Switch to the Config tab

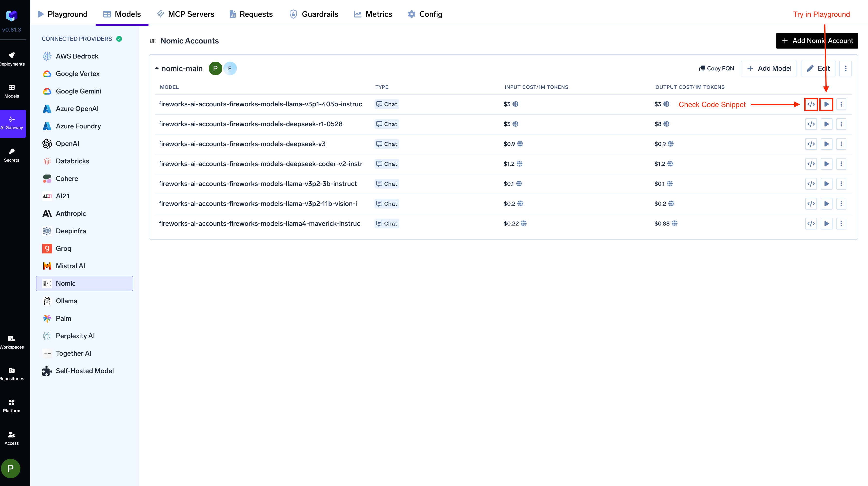[425, 14]
